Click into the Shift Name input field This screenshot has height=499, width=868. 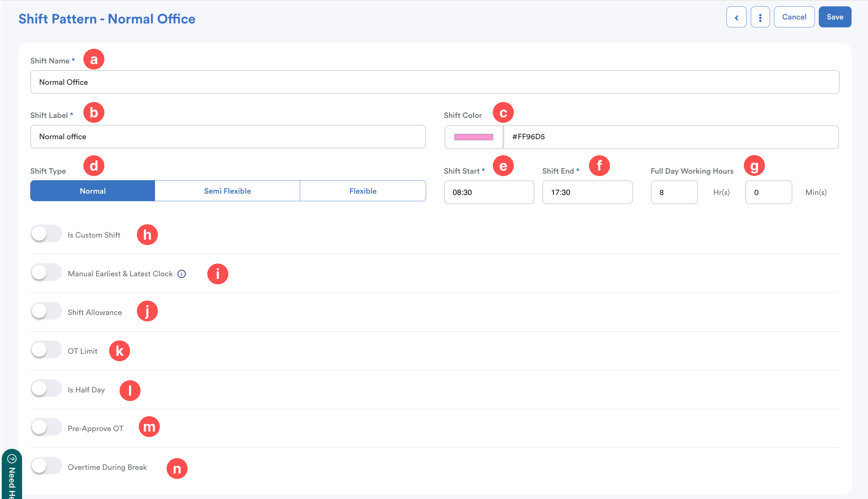point(434,82)
